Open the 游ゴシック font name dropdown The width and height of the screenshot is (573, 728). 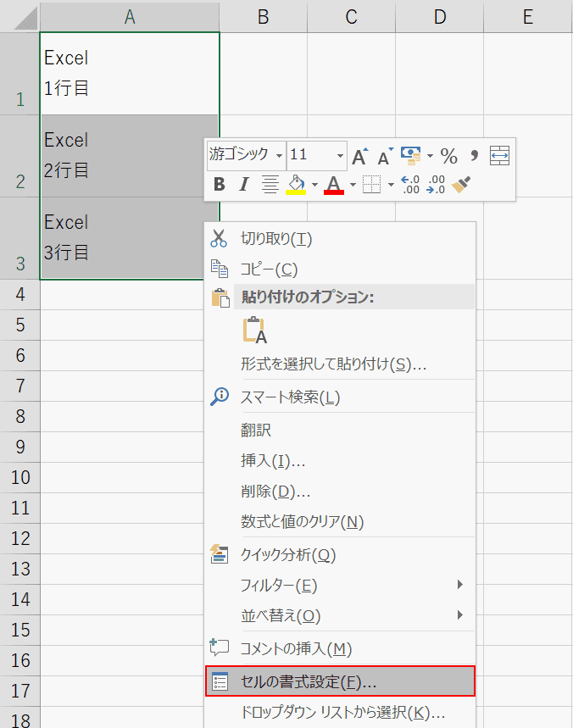pos(279,156)
